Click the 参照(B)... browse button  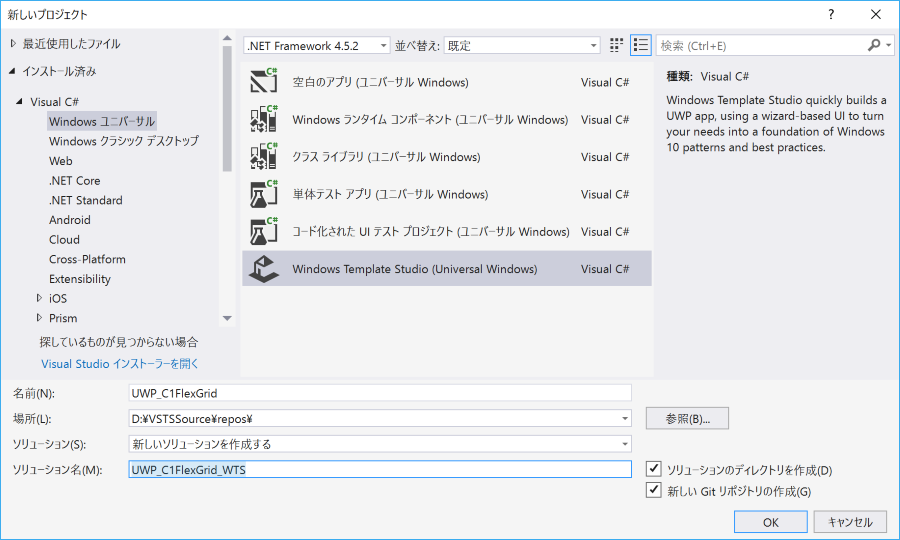pyautogui.click(x=687, y=418)
